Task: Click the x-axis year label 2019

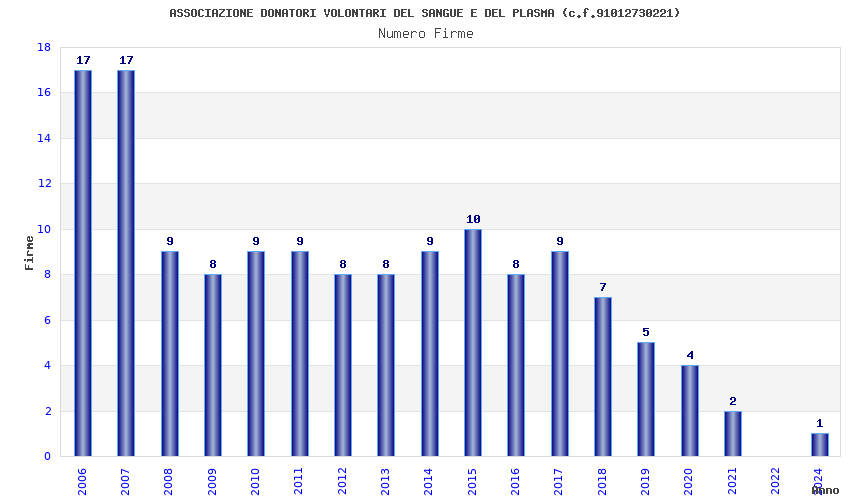Action: tap(645, 482)
